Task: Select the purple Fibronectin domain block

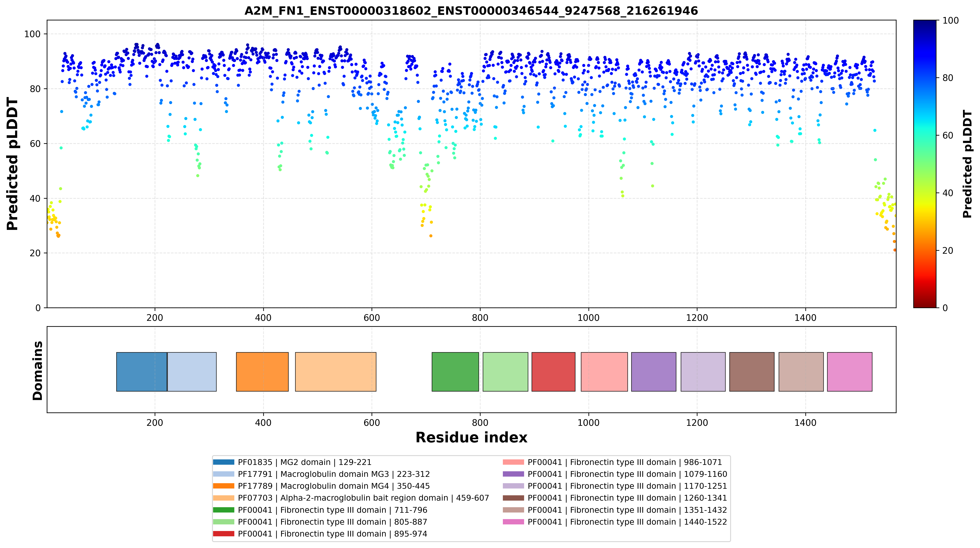Action: (x=654, y=372)
